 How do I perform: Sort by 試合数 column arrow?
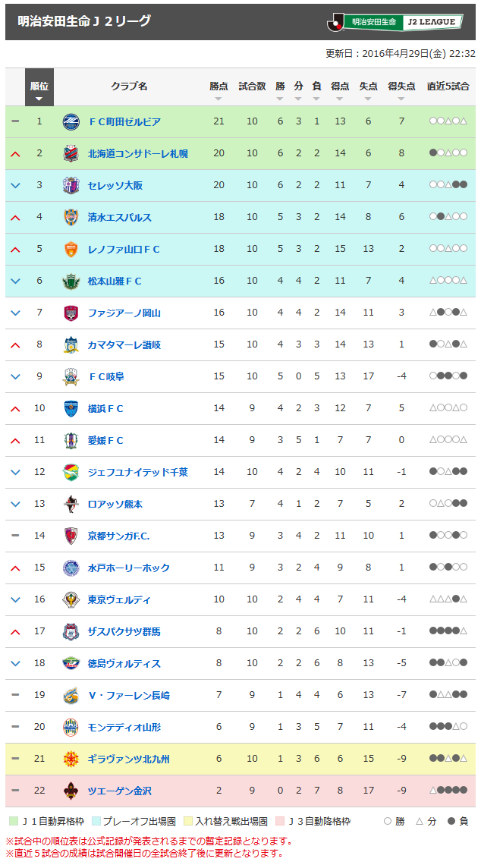[x=252, y=99]
